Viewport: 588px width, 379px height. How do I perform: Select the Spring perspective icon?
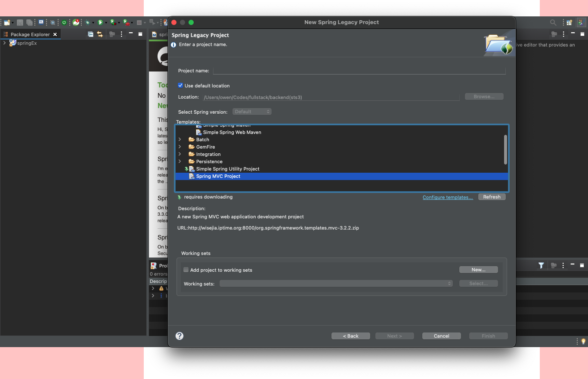point(581,22)
